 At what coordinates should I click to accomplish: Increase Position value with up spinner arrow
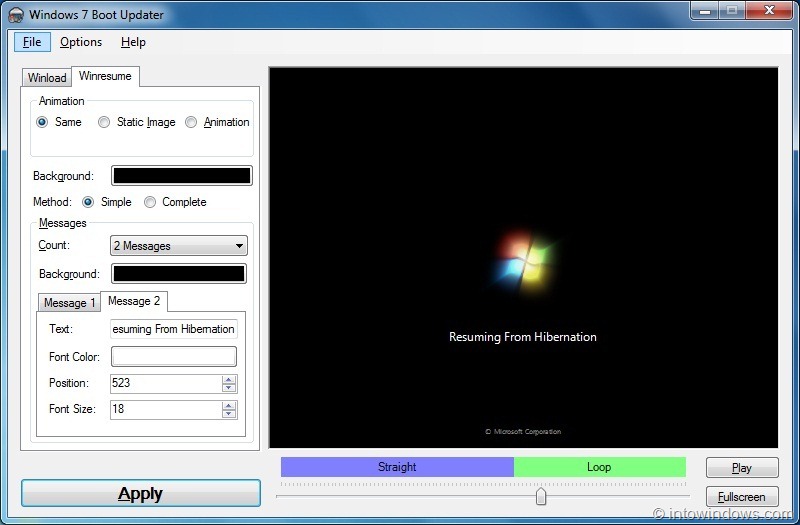pos(229,379)
